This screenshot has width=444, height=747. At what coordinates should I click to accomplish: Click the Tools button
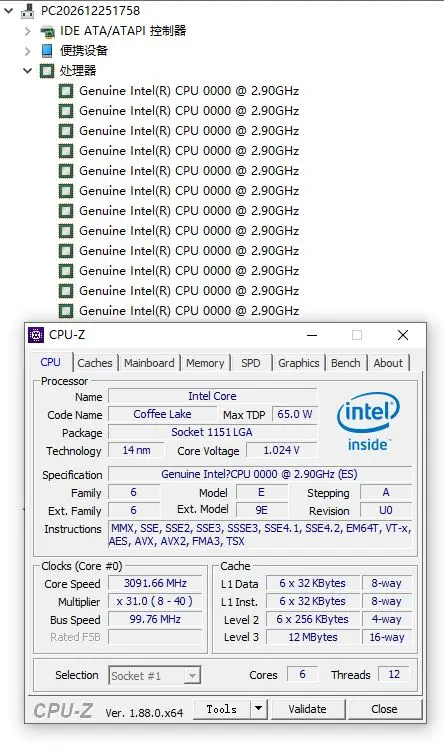click(222, 709)
